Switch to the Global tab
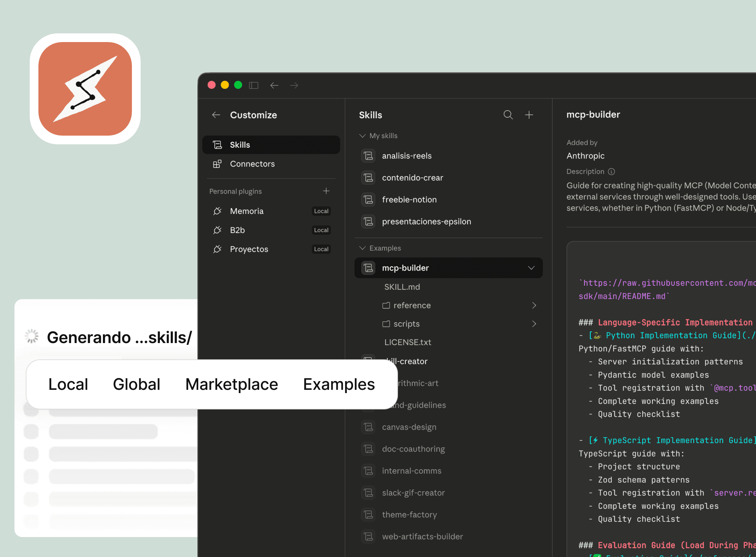 [x=136, y=384]
